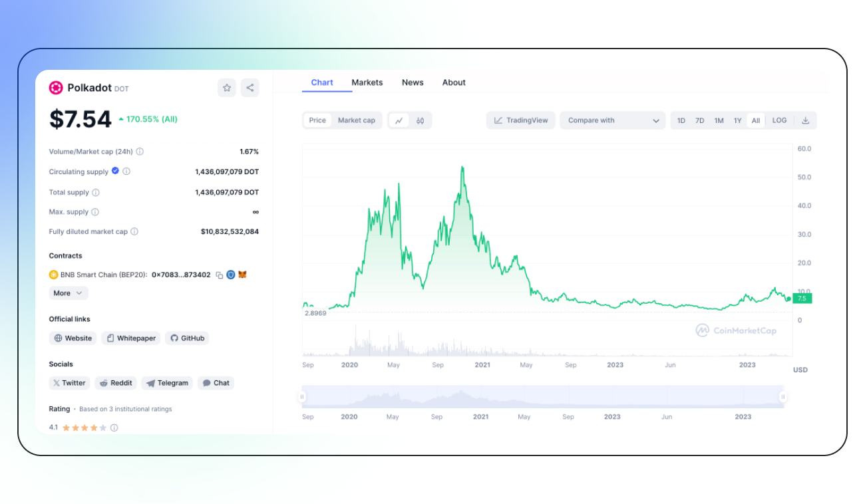Click the share icon beside Polkadot
Image resolution: width=865 pixels, height=504 pixels.
click(250, 88)
